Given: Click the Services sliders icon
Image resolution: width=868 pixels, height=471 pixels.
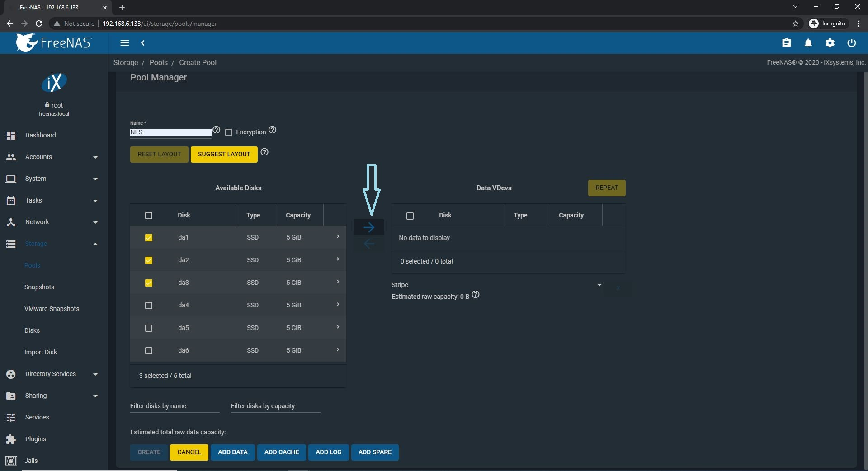Looking at the screenshot, I should pyautogui.click(x=11, y=417).
